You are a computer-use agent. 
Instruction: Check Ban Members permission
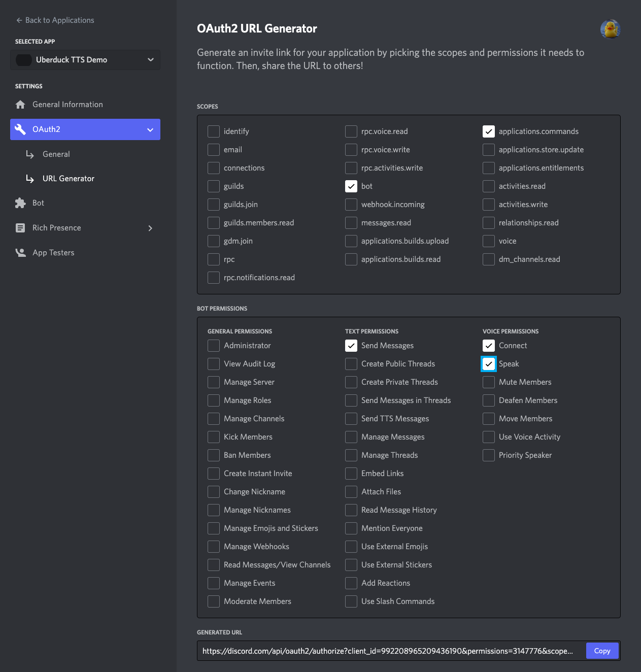(x=214, y=455)
